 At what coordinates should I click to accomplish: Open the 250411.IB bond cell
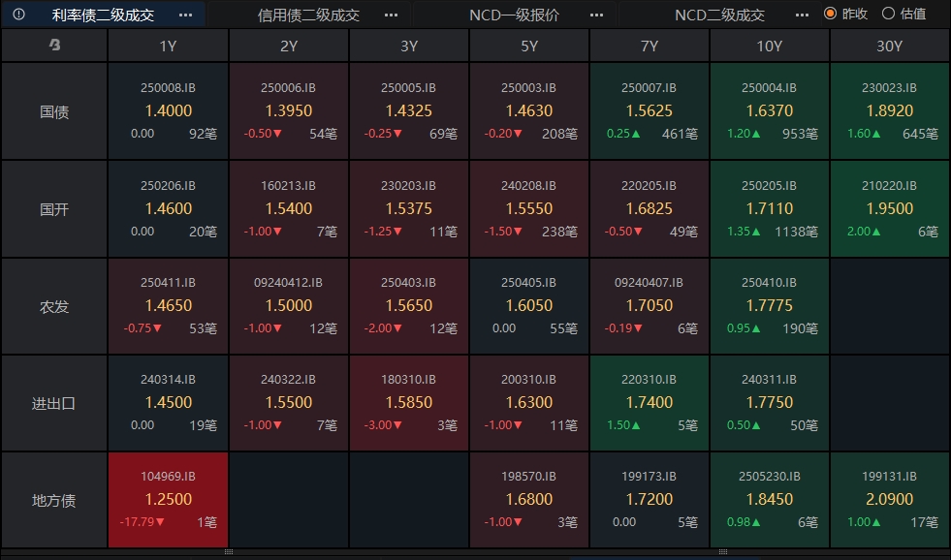pos(168,306)
